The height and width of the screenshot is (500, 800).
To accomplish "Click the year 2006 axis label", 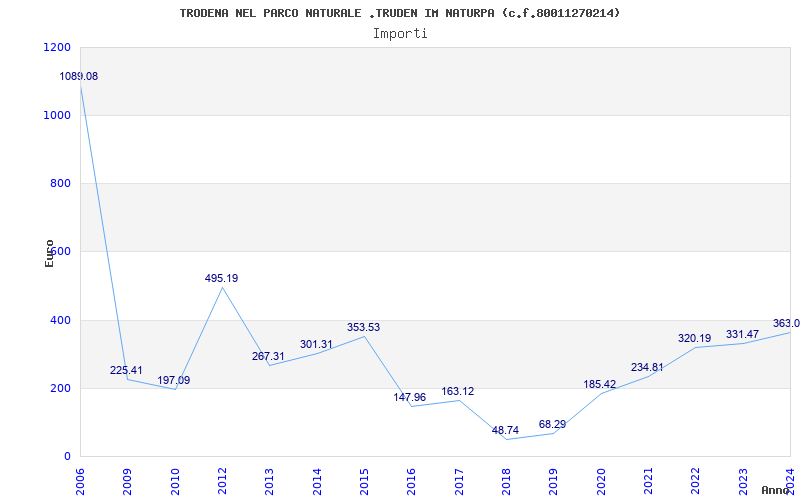I will tap(80, 482).
